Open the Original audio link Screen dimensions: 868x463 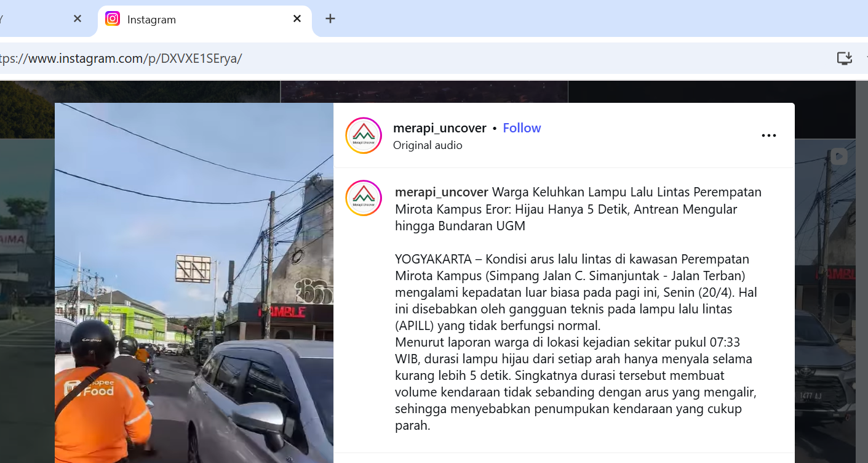point(428,145)
